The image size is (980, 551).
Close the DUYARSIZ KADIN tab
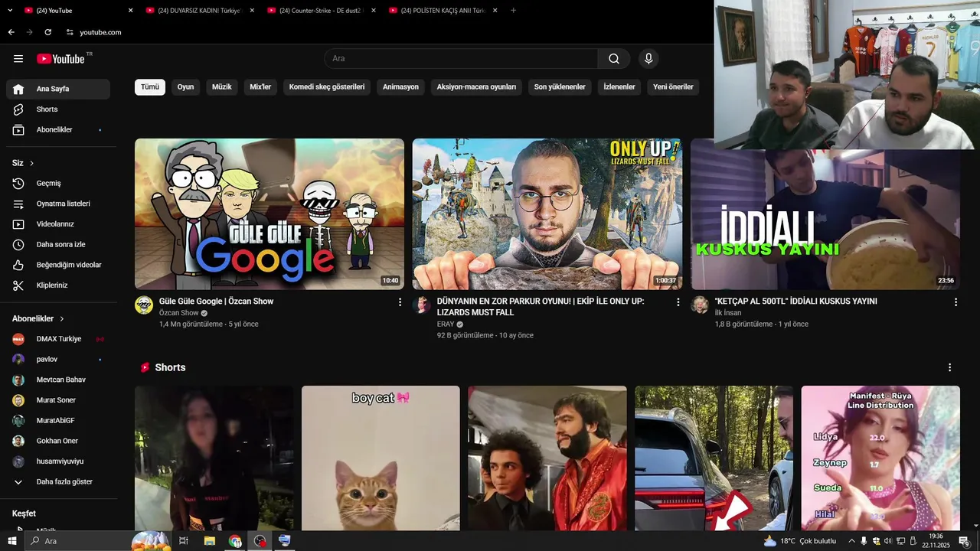click(252, 11)
